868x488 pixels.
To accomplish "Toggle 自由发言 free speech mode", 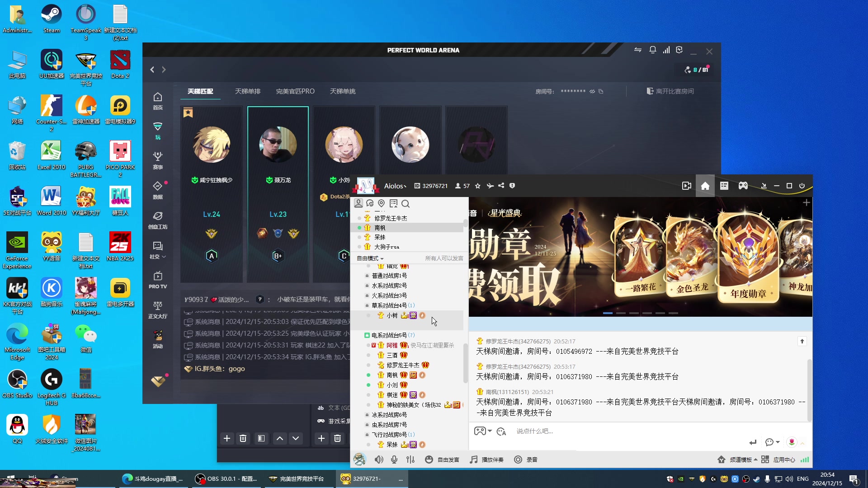I will pyautogui.click(x=442, y=460).
